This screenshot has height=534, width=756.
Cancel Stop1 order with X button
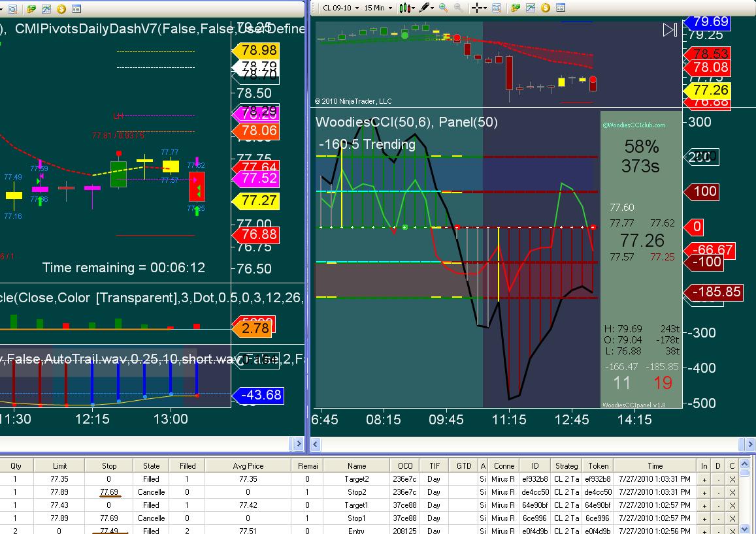732,518
